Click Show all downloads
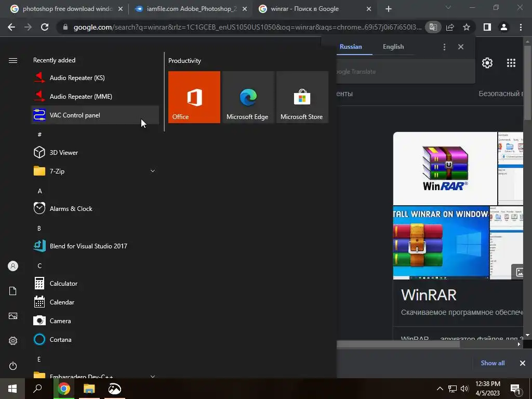Screen dimensions: 532x399 point(493,363)
